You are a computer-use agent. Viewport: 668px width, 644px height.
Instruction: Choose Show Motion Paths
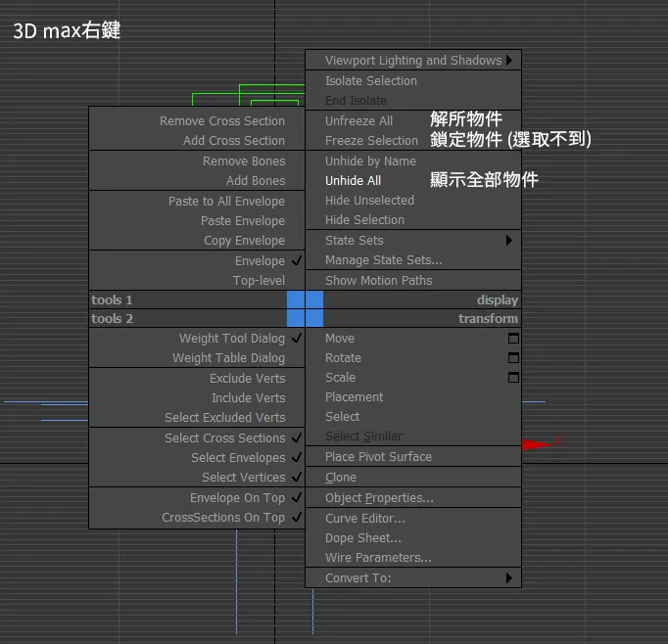pyautogui.click(x=413, y=281)
